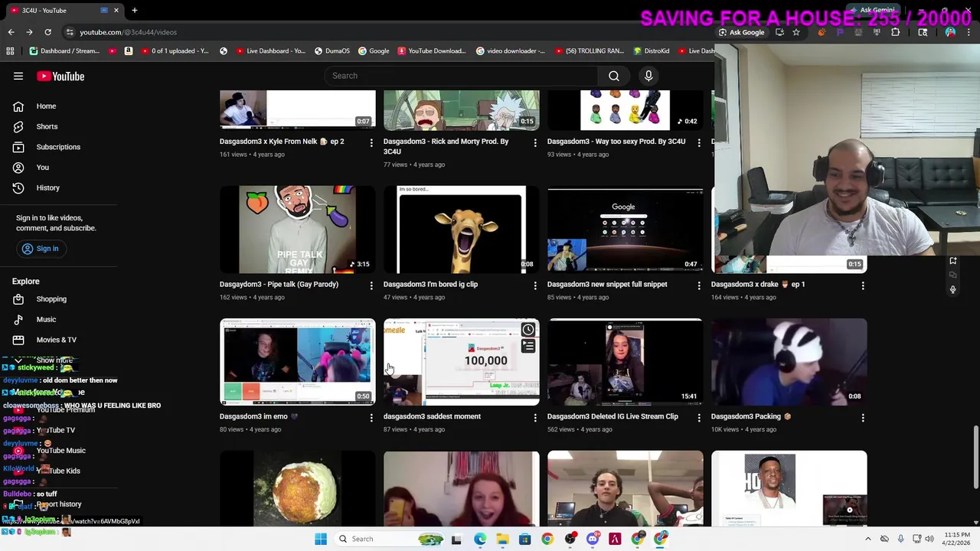This screenshot has height=551, width=980.
Task: Open dasgadsom3 saddest moment title link
Action: point(432,416)
